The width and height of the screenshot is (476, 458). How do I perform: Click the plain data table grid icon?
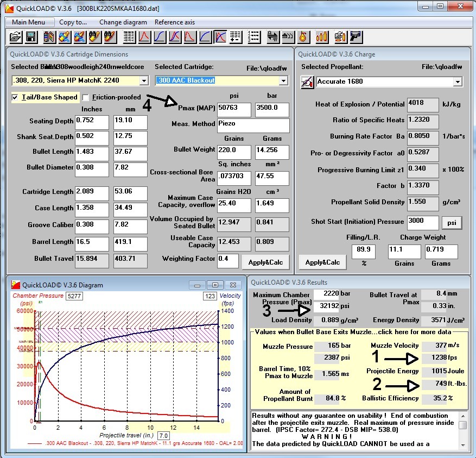[129, 37]
